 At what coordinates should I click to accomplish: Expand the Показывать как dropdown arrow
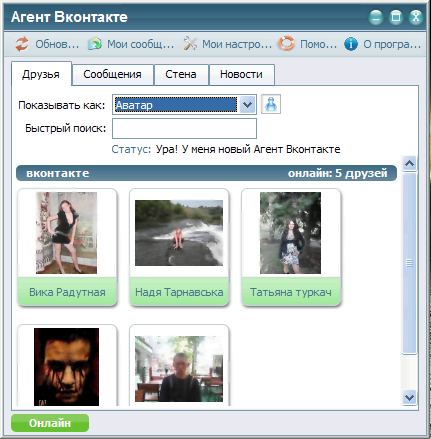tap(247, 105)
